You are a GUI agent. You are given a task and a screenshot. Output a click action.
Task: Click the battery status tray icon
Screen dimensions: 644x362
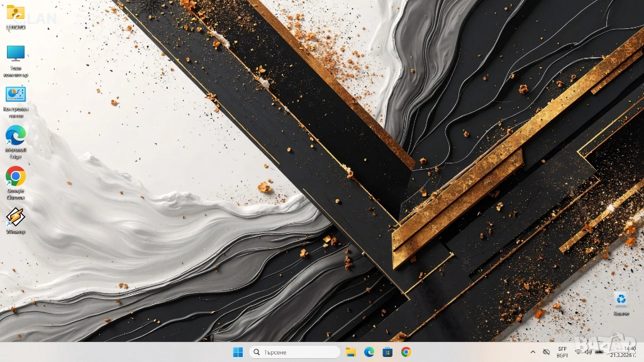(x=599, y=352)
